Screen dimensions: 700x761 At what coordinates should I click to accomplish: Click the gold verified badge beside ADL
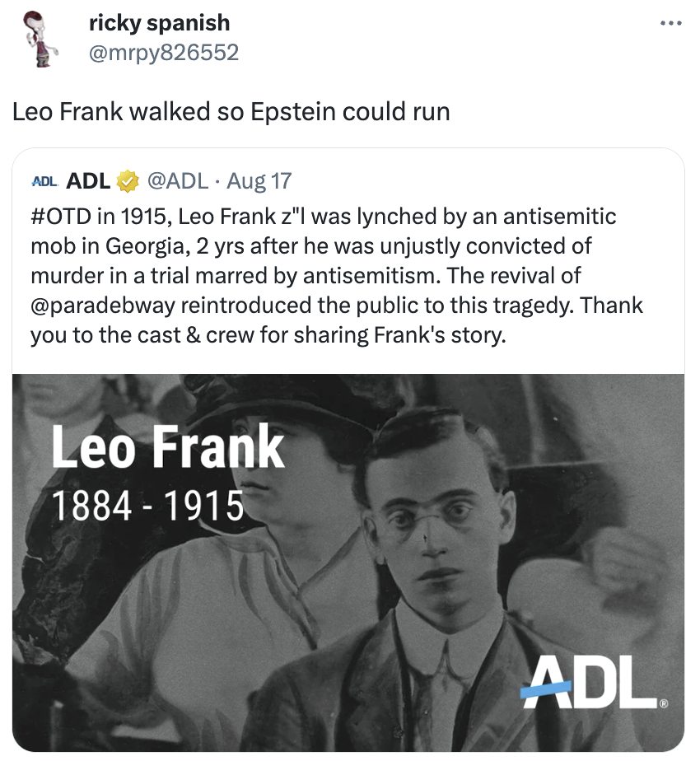127,180
